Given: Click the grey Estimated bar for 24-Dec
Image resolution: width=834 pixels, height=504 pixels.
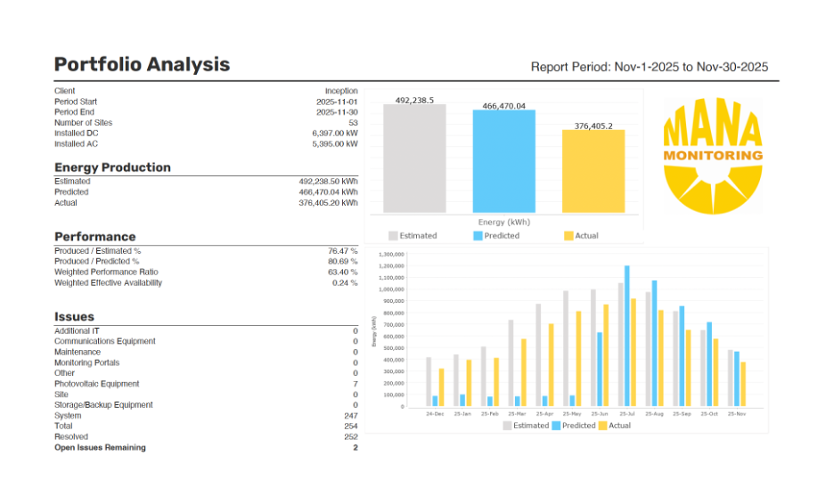Looking at the screenshot, I should 429,382.
